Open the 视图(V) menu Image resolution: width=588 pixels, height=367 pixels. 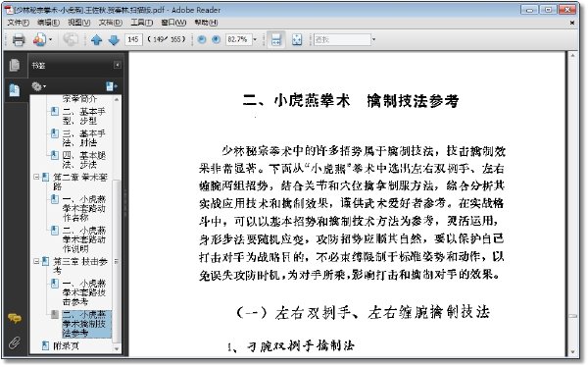tap(79, 23)
